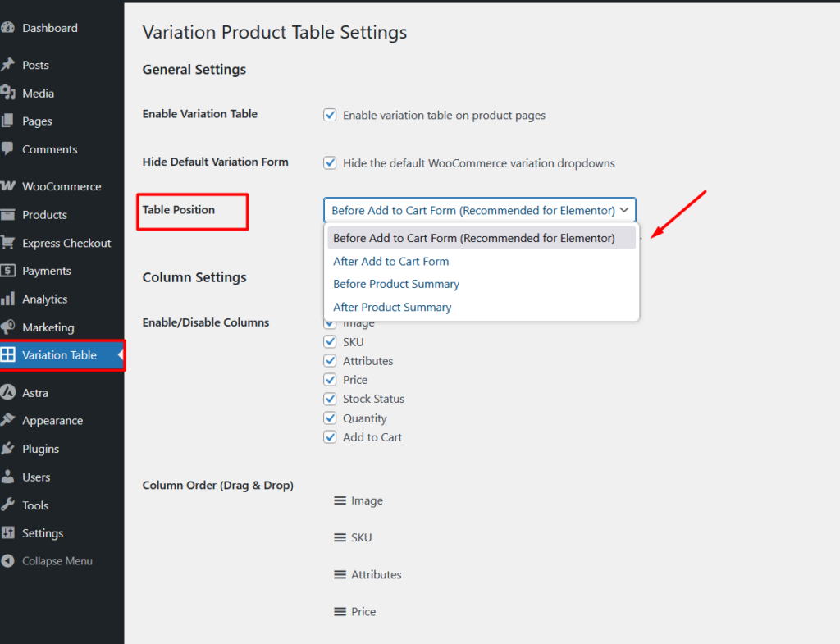840x644 pixels.
Task: Open the Dashboard link in the sidebar
Action: click(x=49, y=28)
